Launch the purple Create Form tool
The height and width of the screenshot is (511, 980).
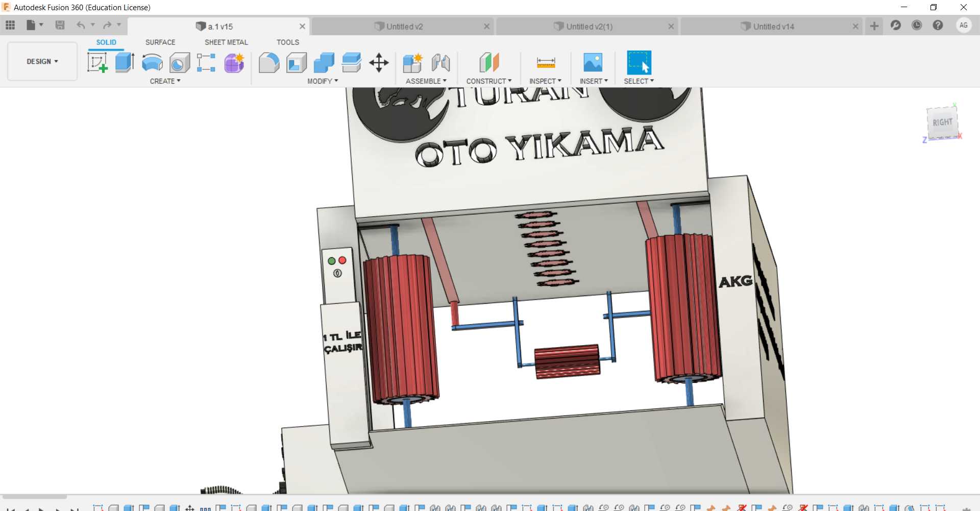click(234, 63)
